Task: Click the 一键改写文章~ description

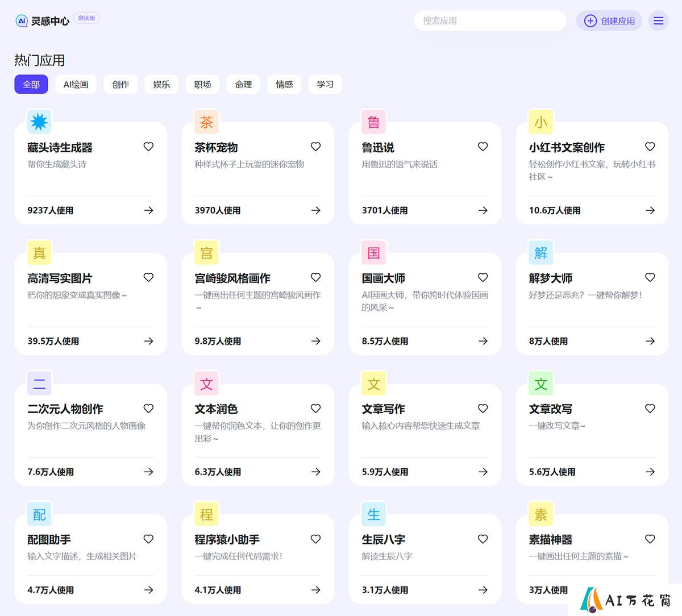Action: point(557,426)
